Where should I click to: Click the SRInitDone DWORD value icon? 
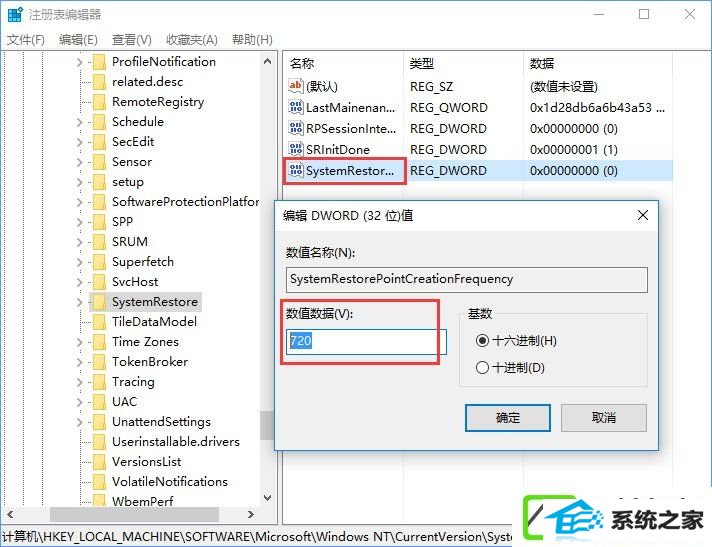coord(296,149)
